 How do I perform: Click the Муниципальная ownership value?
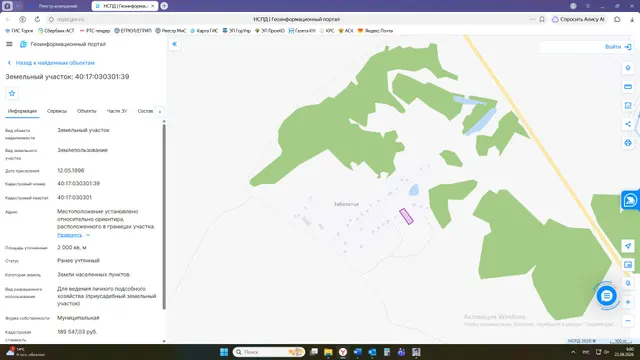pyautogui.click(x=78, y=318)
